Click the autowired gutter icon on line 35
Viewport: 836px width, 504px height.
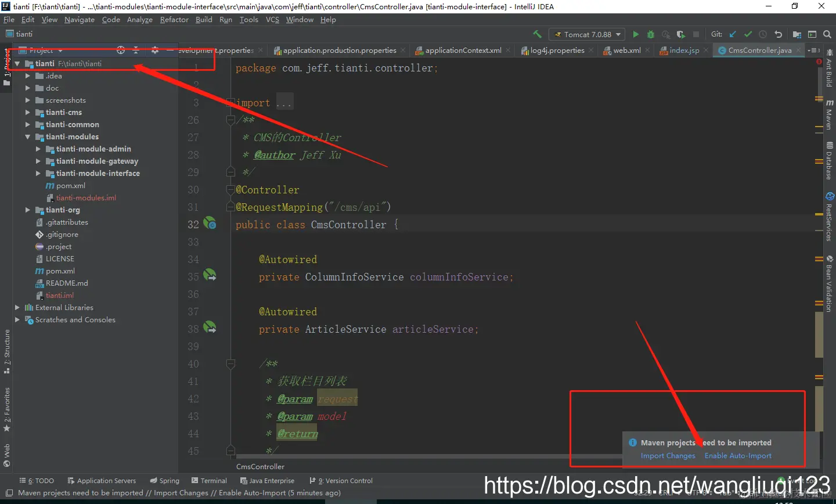point(210,275)
